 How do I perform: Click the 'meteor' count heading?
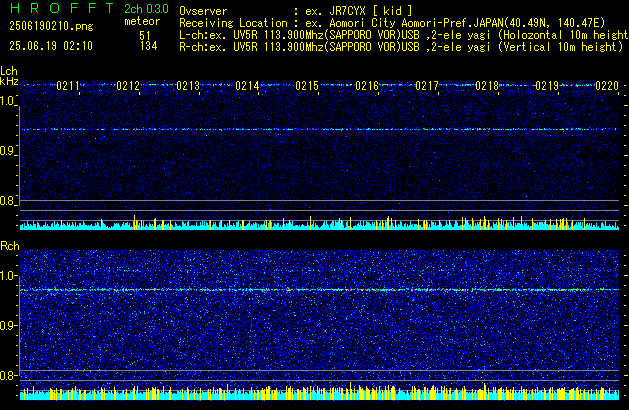[142, 21]
